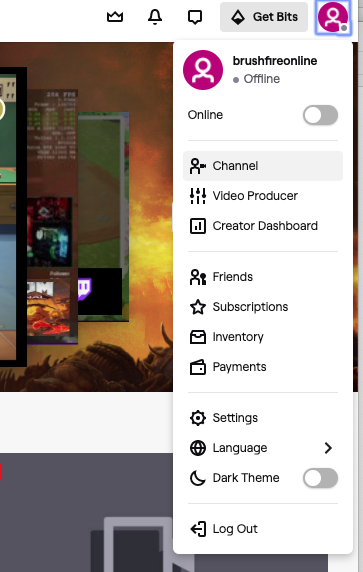Close the menu via top-right profile avatar
The height and width of the screenshot is (572, 363).
pos(333,17)
